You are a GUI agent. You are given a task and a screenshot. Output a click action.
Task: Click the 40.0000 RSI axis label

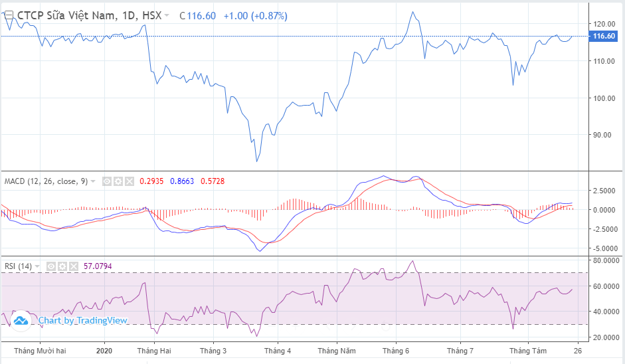pyautogui.click(x=606, y=312)
